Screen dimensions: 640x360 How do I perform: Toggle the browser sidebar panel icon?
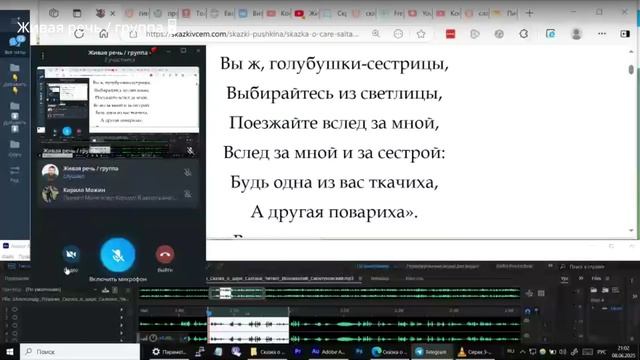[x=624, y=34]
